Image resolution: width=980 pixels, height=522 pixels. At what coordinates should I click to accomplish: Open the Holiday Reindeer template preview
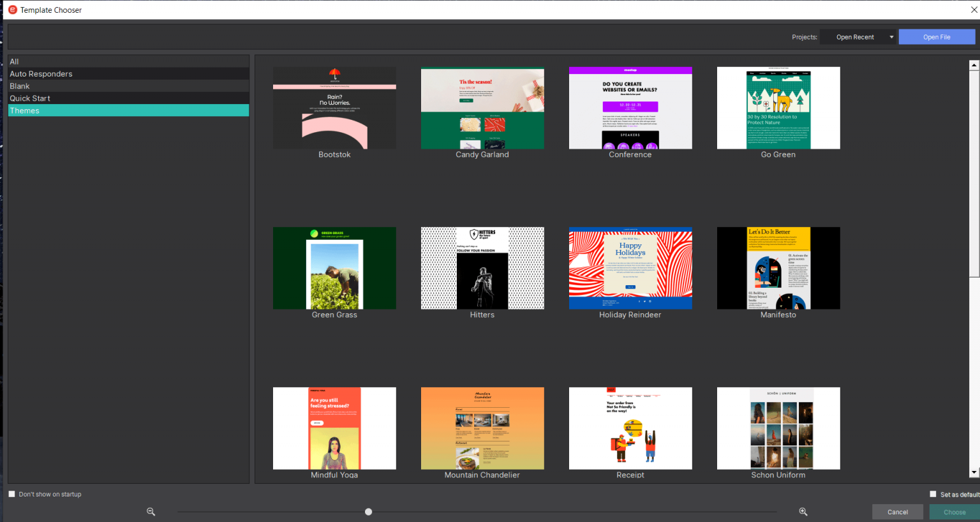pos(630,268)
